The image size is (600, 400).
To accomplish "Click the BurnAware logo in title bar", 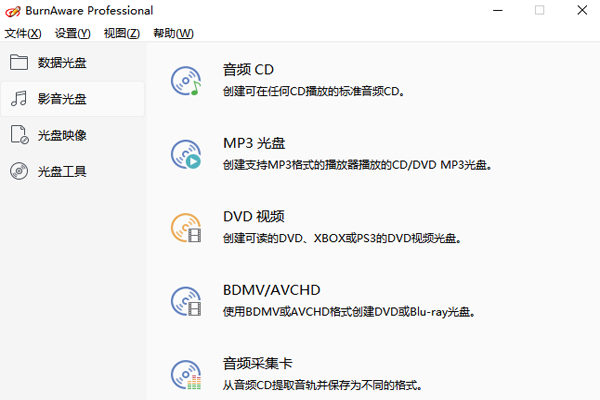I will (x=13, y=11).
